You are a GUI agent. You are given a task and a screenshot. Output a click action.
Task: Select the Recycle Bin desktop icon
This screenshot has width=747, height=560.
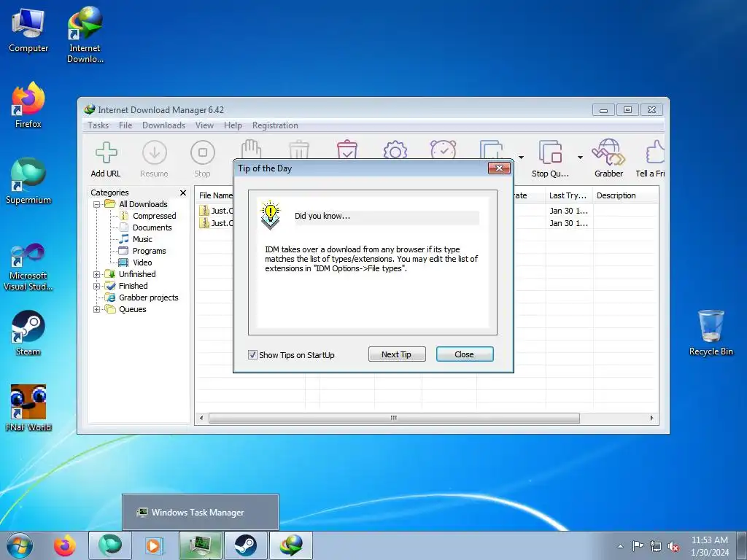coord(711,332)
